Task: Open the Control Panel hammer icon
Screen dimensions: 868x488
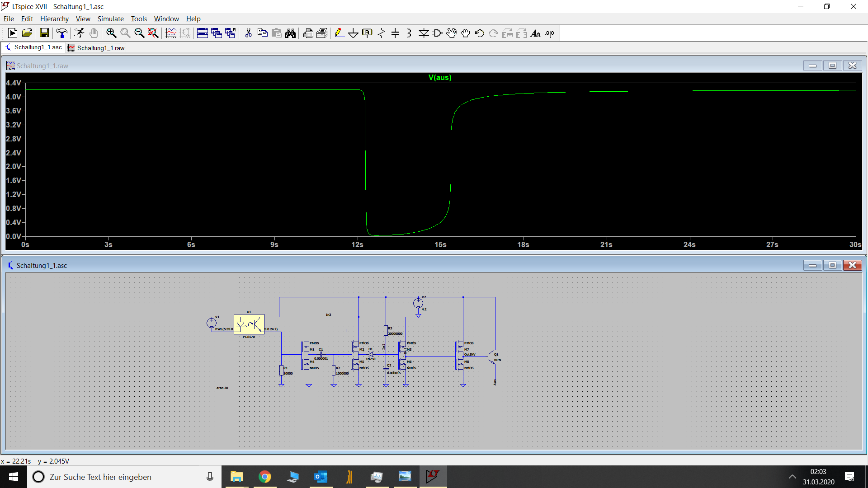Action: [x=61, y=33]
